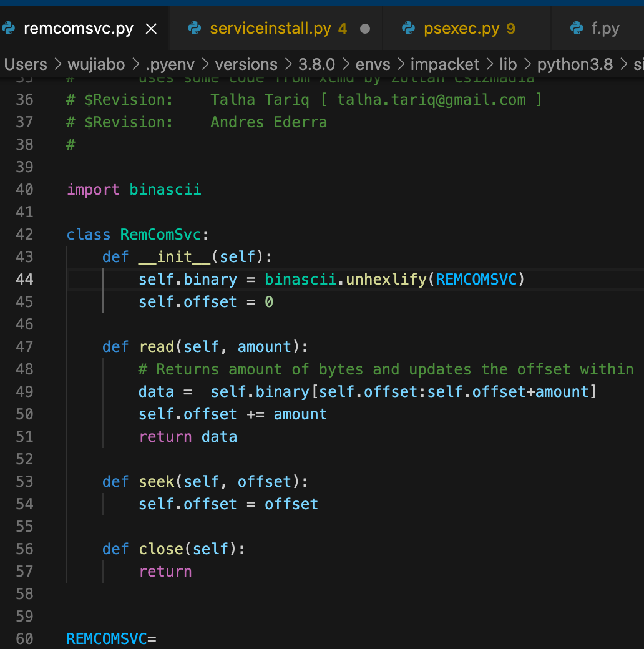The width and height of the screenshot is (644, 649).
Task: Close the remcomsvc.py tab
Action: tap(152, 29)
